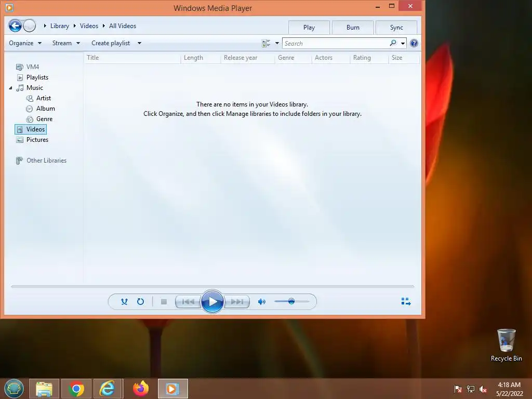Sort by the Actors column header
The width and height of the screenshot is (532, 399).
pos(331,58)
